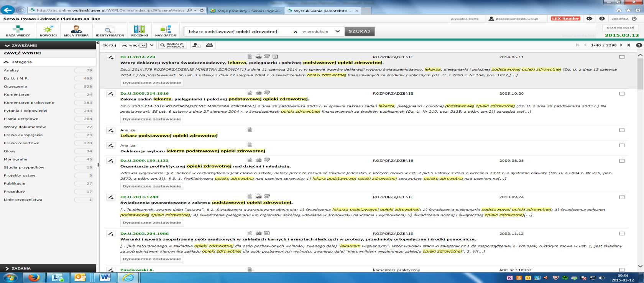
Task: Tick checkbox for Dz.U.2005.214.1816 result
Action: [622, 94]
